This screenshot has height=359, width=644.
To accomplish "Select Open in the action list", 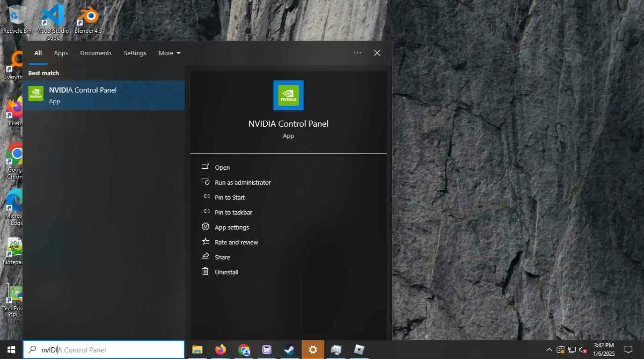I will pyautogui.click(x=222, y=167).
